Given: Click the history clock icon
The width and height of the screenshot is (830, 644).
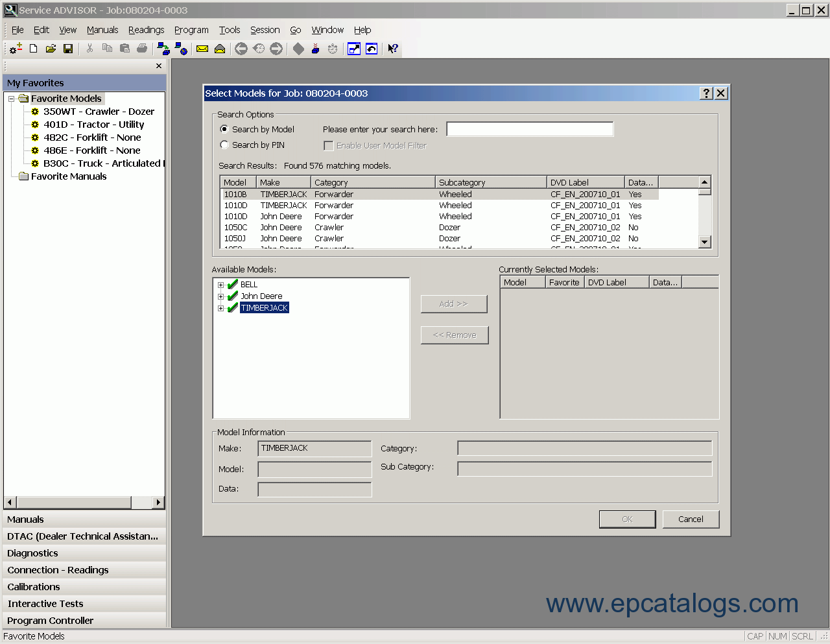Looking at the screenshot, I should coord(259,49).
